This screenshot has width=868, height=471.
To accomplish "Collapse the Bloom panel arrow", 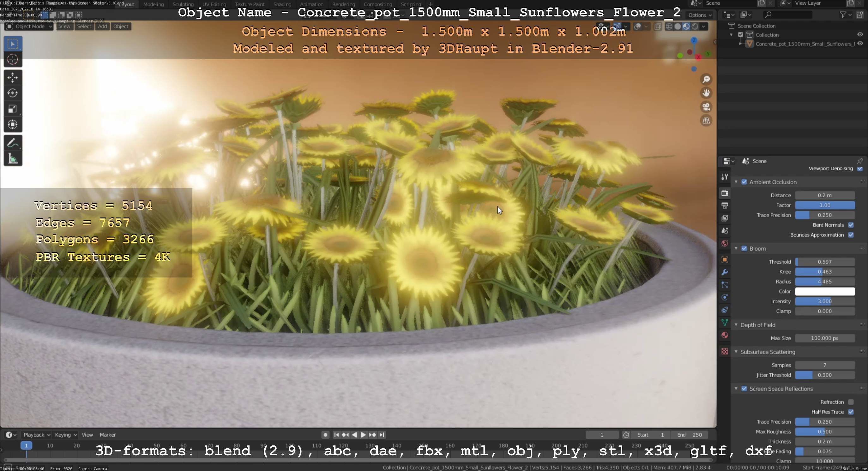I will 736,248.
